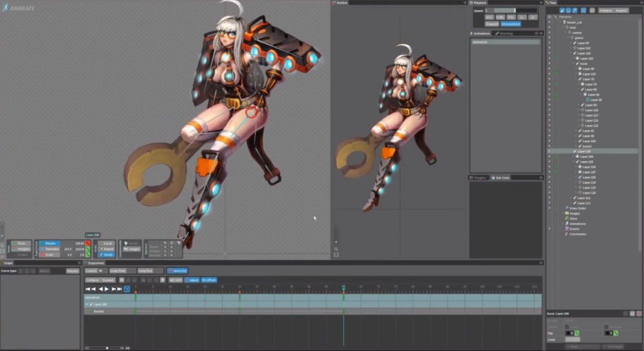Click the fourth blue filter icon in Tree toolbar

click(x=584, y=11)
